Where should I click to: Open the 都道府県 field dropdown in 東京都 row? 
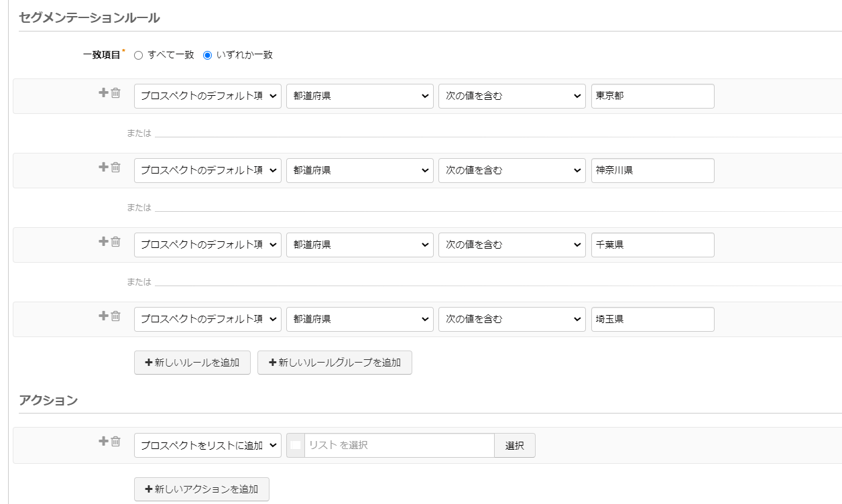[x=360, y=97]
